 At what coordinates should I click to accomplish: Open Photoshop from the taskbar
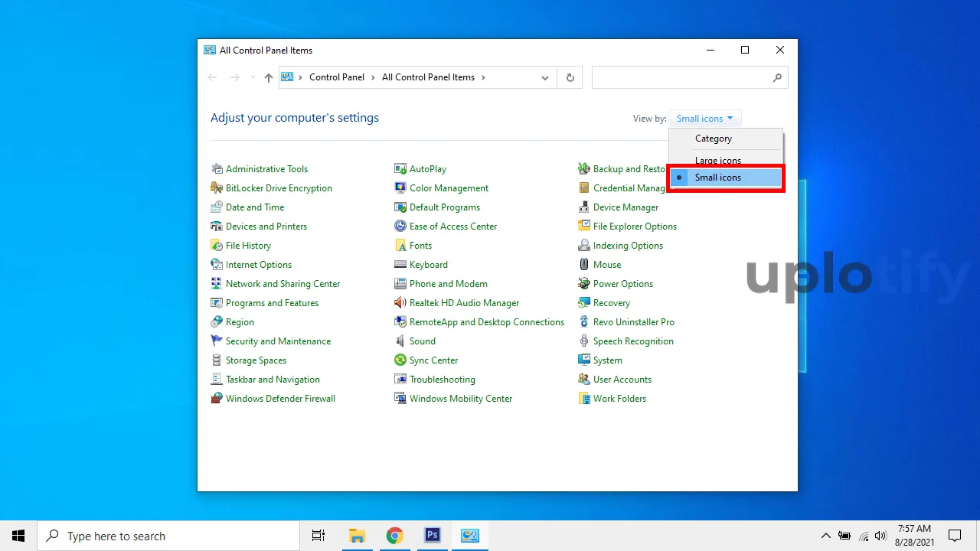click(432, 536)
